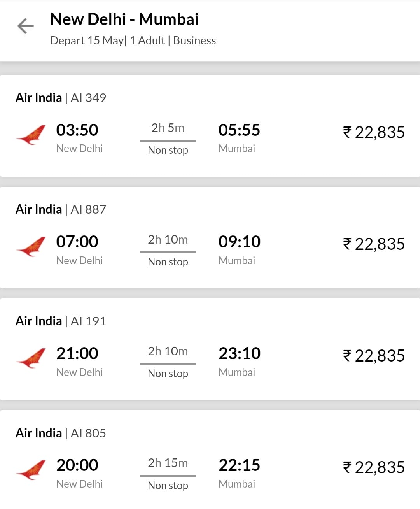Tap the 03:50 departure time
The image size is (420, 509).
coord(77,130)
